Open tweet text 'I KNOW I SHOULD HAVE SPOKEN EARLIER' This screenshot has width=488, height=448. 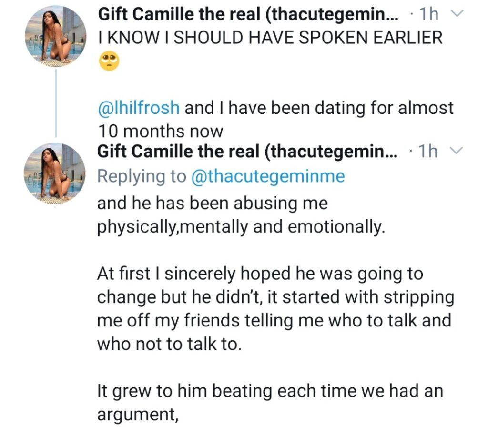270,37
